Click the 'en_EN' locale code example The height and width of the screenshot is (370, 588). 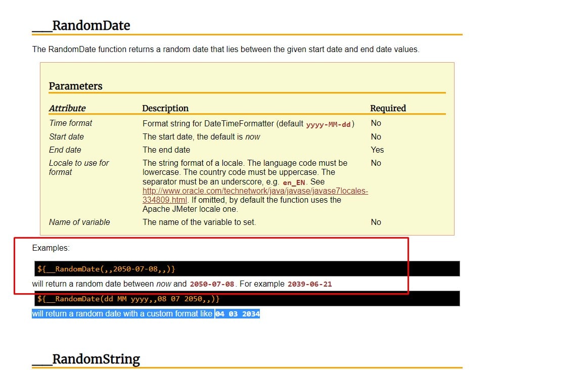tap(294, 182)
